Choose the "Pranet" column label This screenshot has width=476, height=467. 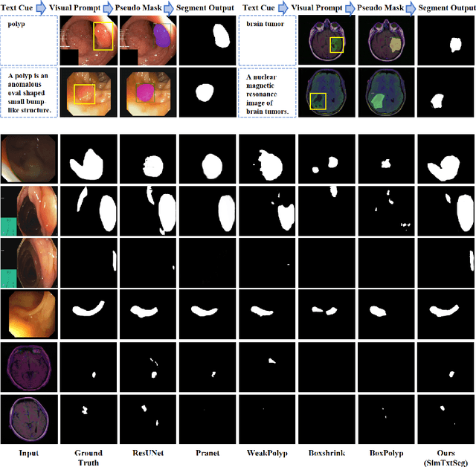pyautogui.click(x=207, y=451)
